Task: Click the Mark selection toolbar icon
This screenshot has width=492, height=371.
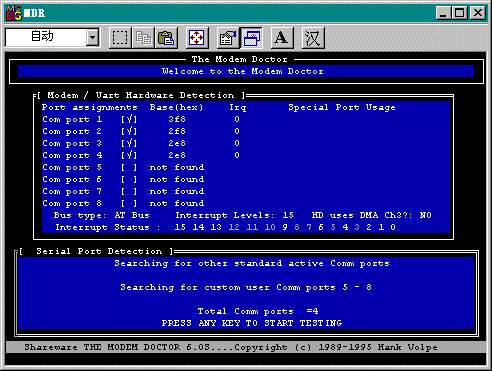Action: click(120, 38)
